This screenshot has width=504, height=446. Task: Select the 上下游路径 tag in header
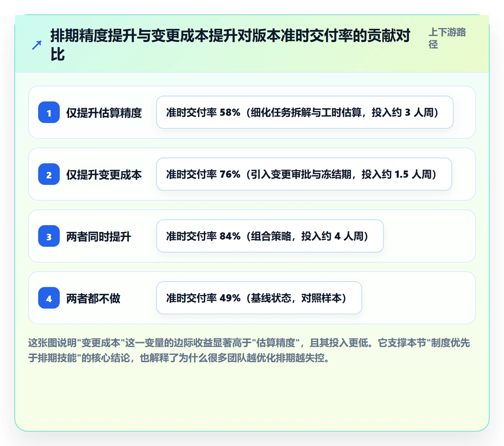(447, 38)
